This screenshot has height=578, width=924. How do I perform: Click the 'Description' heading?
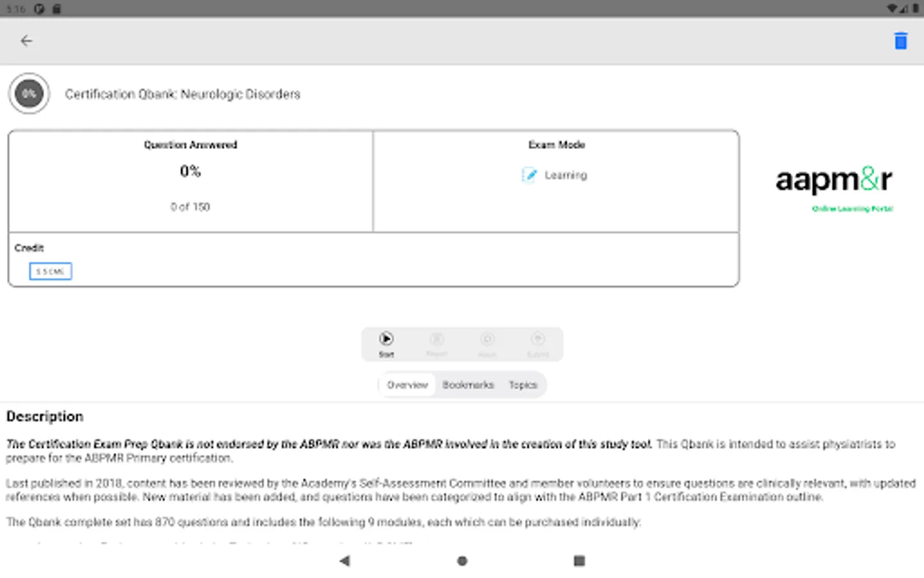pyautogui.click(x=45, y=416)
